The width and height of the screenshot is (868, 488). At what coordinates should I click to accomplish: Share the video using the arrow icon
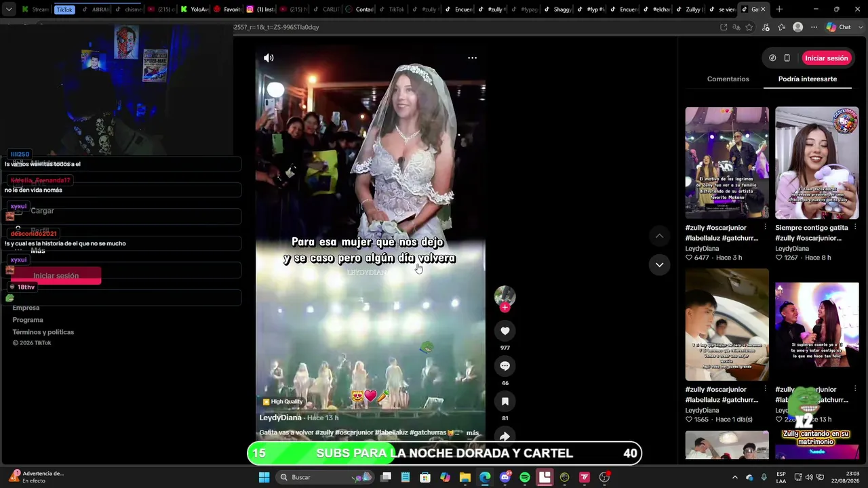pyautogui.click(x=505, y=436)
